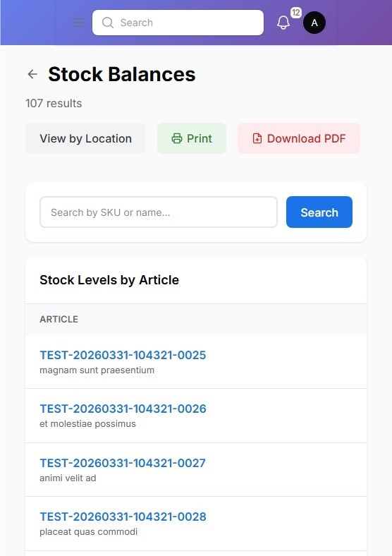Open article TEST-20260331-104321-0028

(123, 516)
